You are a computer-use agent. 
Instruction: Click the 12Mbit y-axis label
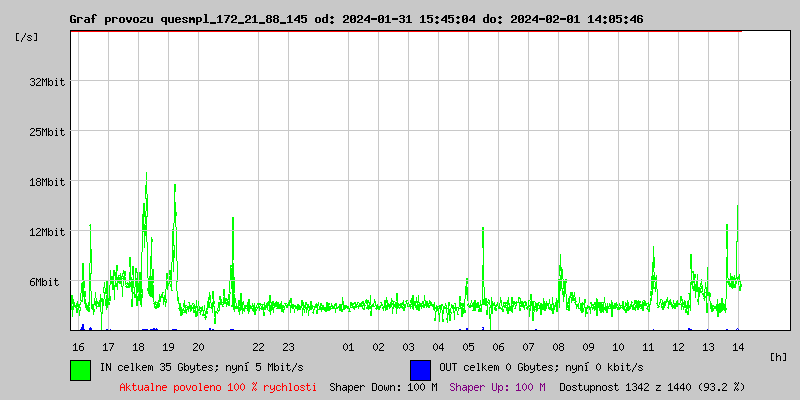click(47, 232)
